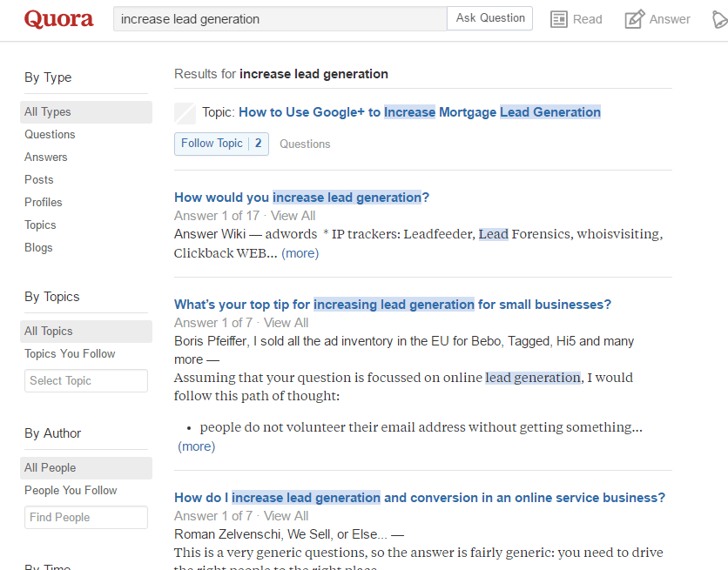Open topic 'How to Use Google+ to Increase Mortgage Lead Generation'
Image resolution: width=728 pixels, height=570 pixels.
click(x=420, y=112)
